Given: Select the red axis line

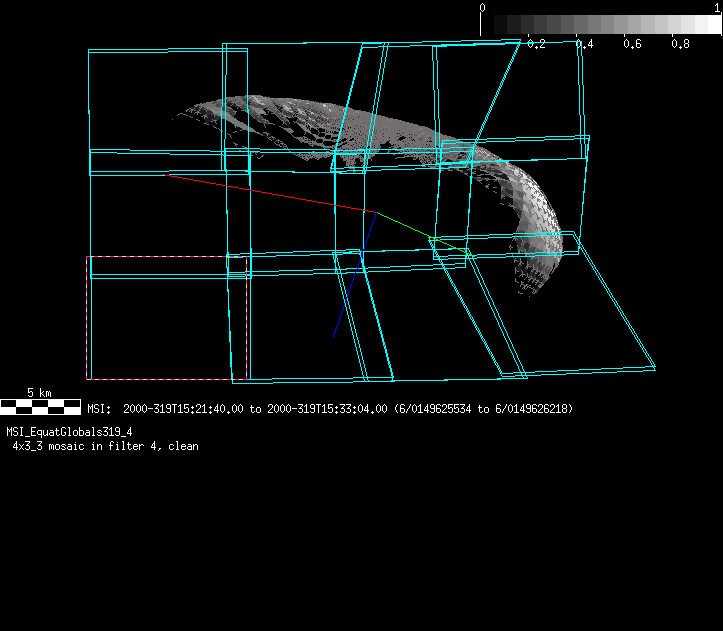Looking at the screenshot, I should click(x=270, y=193).
